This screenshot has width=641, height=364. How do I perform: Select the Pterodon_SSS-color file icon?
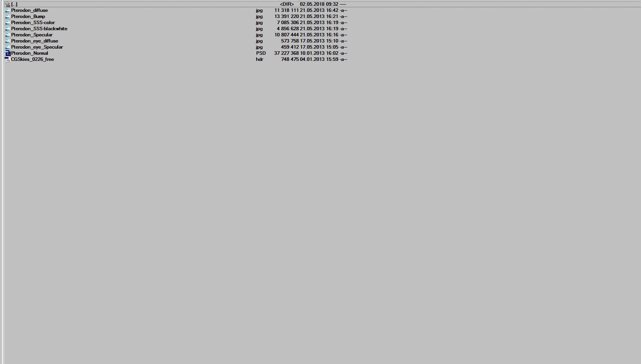pos(8,23)
